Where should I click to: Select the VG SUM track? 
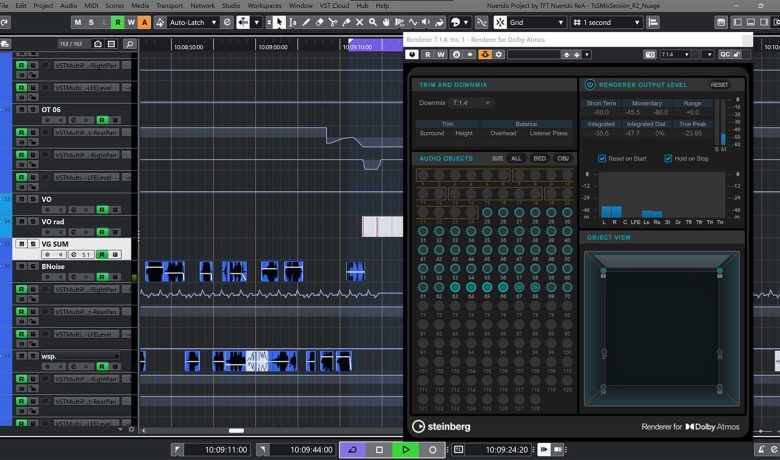click(x=72, y=249)
